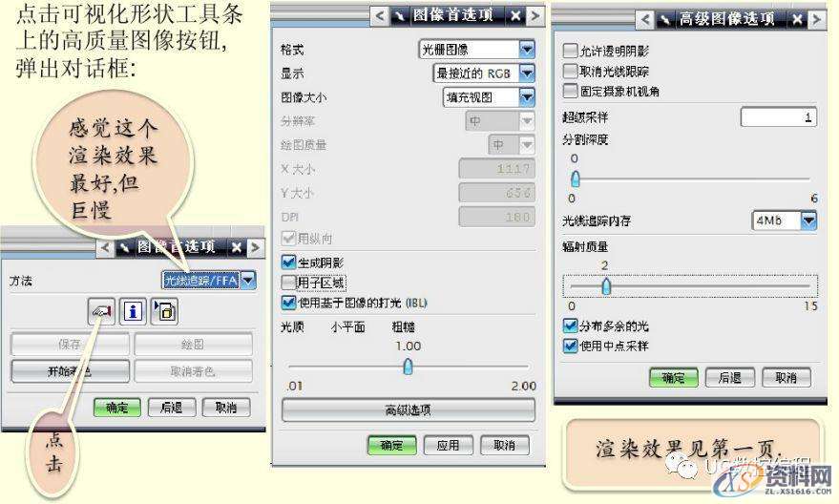Click the high quality image shading hand icon
The width and height of the screenshot is (839, 504).
101,311
